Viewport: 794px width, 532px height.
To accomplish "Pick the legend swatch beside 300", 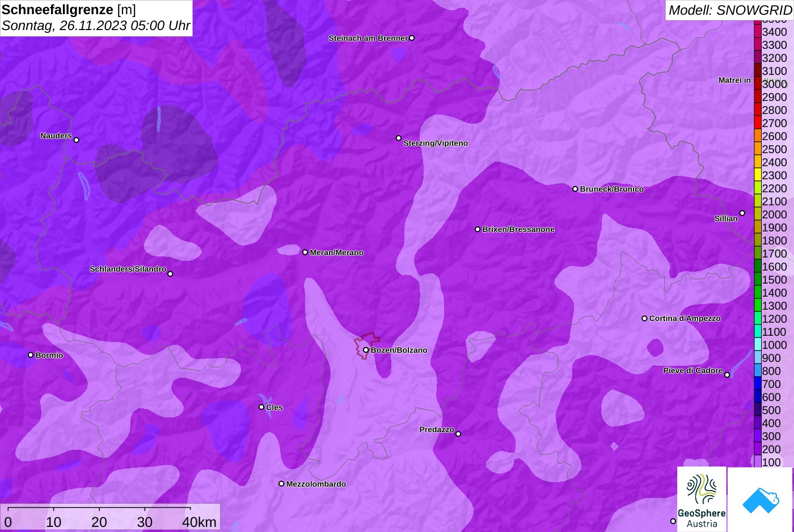I will click(x=757, y=436).
